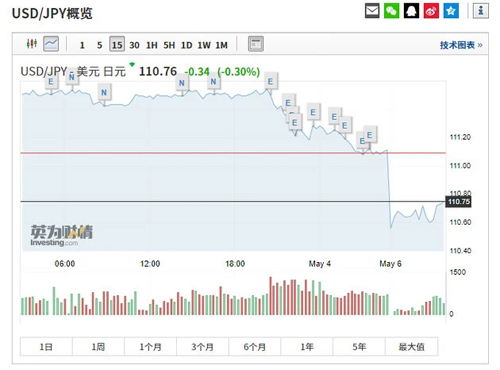This screenshot has width=500, height=370.
Task: Select the 1 minute interval
Action: [x=82, y=45]
